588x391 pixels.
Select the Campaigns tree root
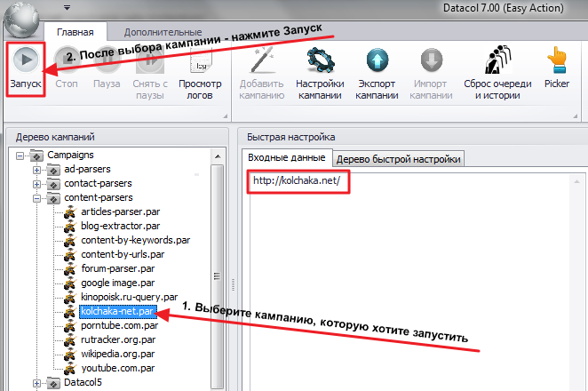70,155
